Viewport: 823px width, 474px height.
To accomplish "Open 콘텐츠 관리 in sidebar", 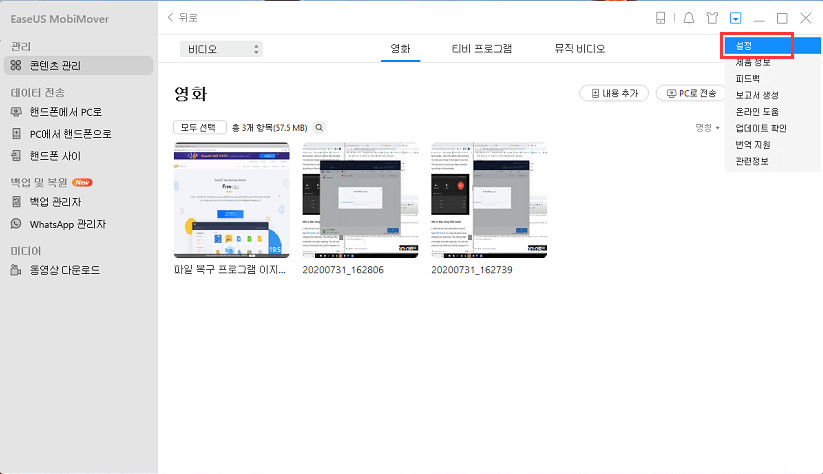I will pos(78,66).
